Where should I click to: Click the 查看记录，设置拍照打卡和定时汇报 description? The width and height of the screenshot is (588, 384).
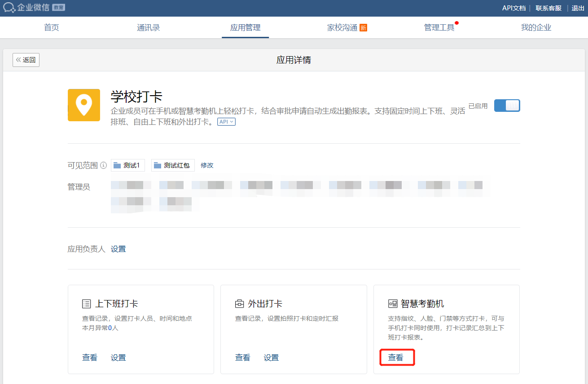287,318
